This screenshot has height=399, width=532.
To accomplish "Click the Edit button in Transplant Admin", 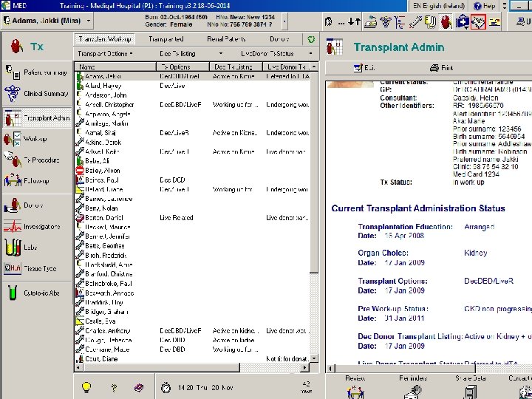I will 364,68.
